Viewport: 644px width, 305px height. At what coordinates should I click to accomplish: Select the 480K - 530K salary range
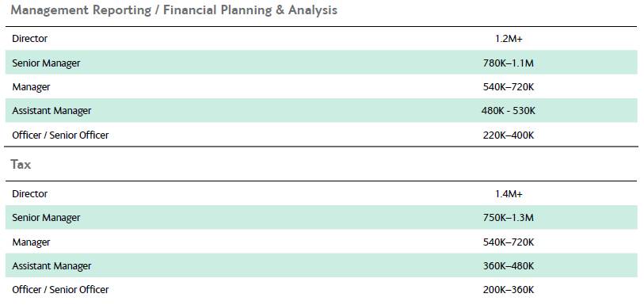coord(509,111)
